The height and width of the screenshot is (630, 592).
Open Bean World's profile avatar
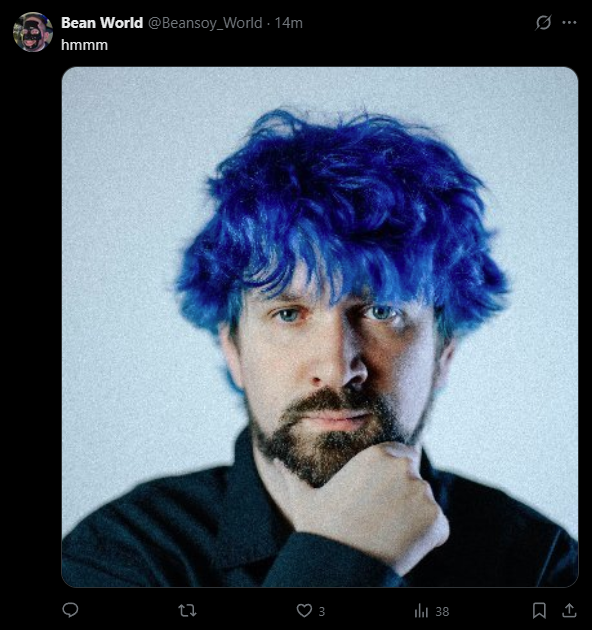(33, 32)
